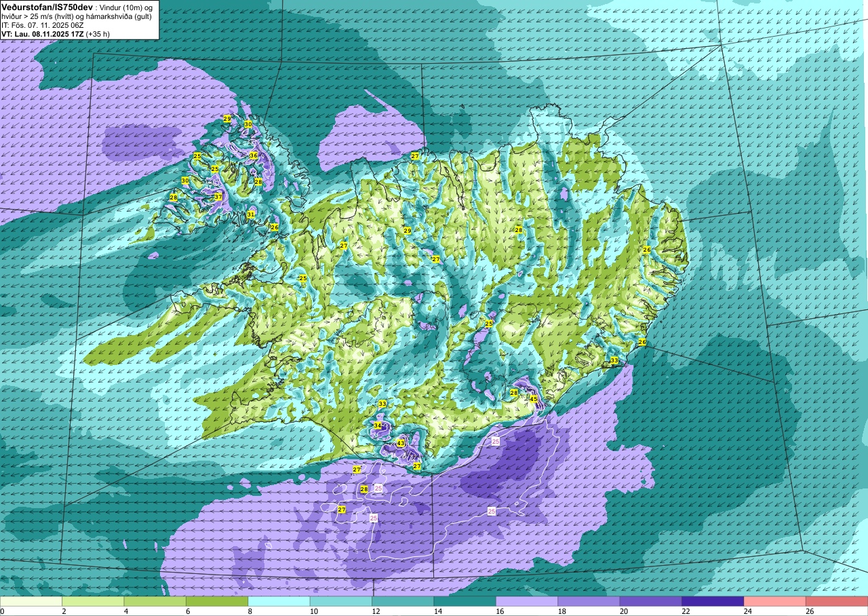The image size is (868, 616).
Task: Select the light cyan 8–10 legend swatch
Action: pyautogui.click(x=279, y=601)
